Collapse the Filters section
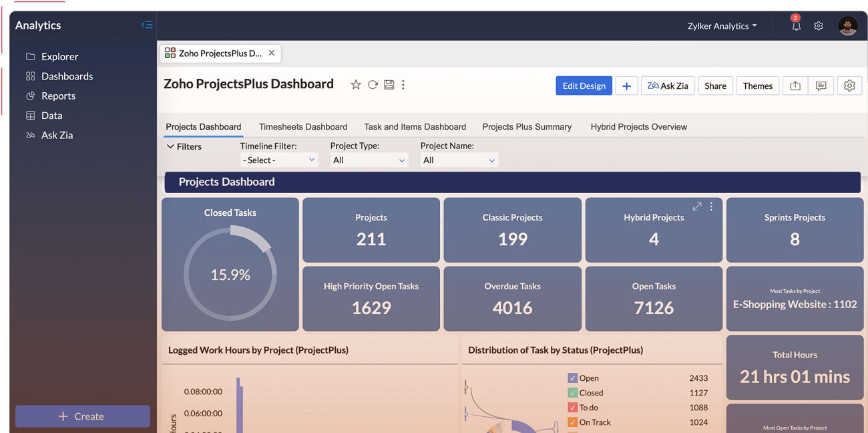This screenshot has width=868, height=433. coord(184,146)
